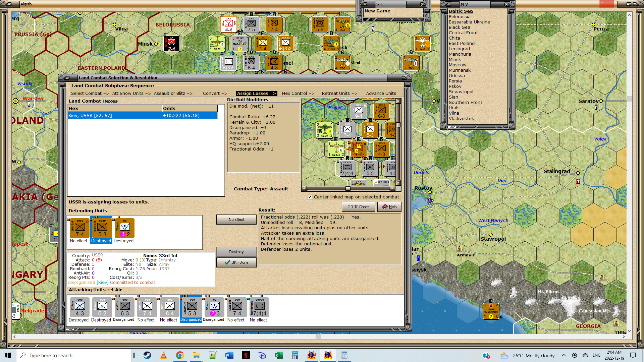644x362 pixels.
Task: Select the 33rd Inf 5-3 defending unit
Action: click(102, 228)
